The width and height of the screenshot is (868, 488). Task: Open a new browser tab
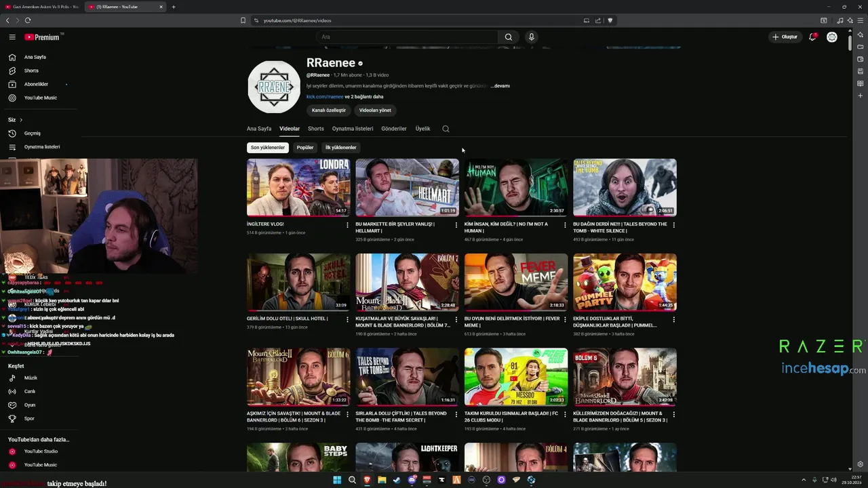tap(174, 7)
